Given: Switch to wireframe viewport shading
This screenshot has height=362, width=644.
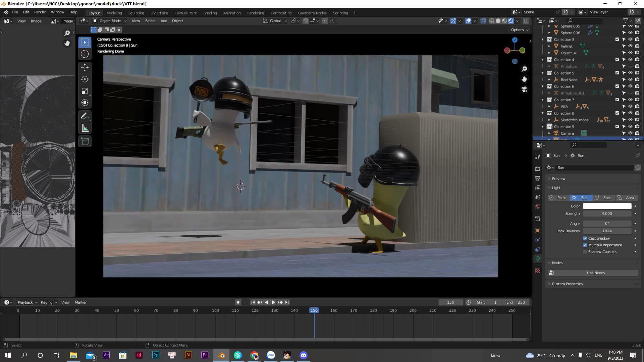Looking at the screenshot, I should click(492, 21).
